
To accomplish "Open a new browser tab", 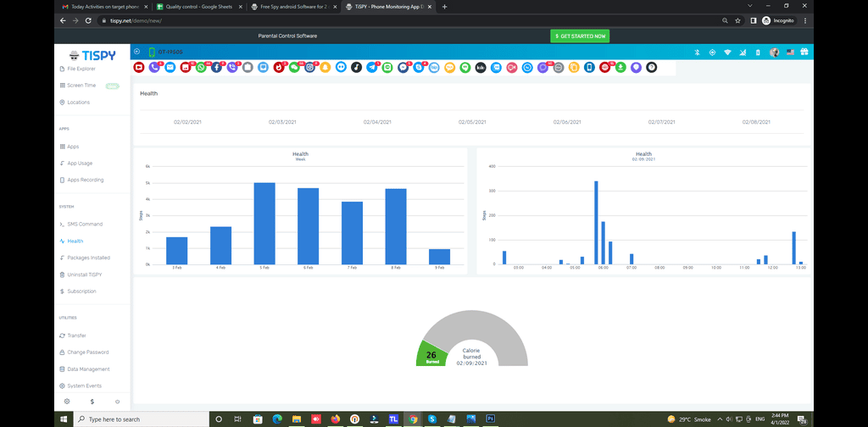I will (444, 7).
